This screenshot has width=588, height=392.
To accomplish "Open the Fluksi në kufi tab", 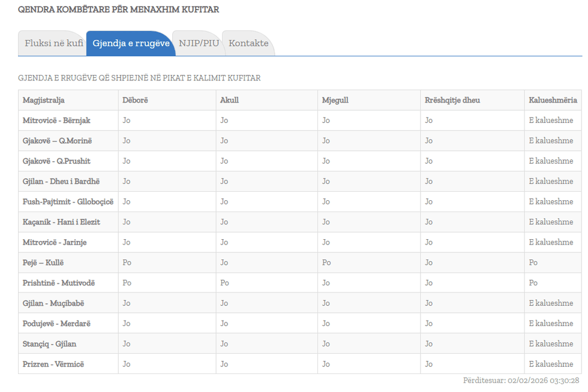I will coord(53,44).
